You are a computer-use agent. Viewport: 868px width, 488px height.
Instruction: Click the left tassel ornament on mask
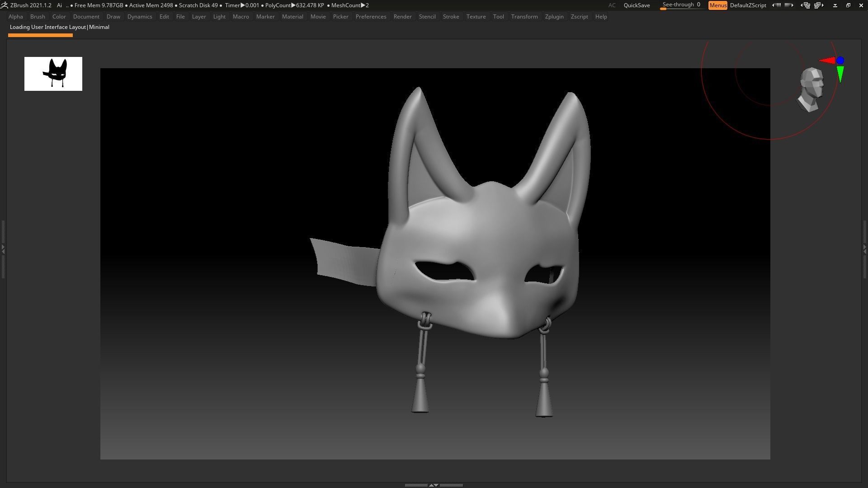pyautogui.click(x=421, y=362)
